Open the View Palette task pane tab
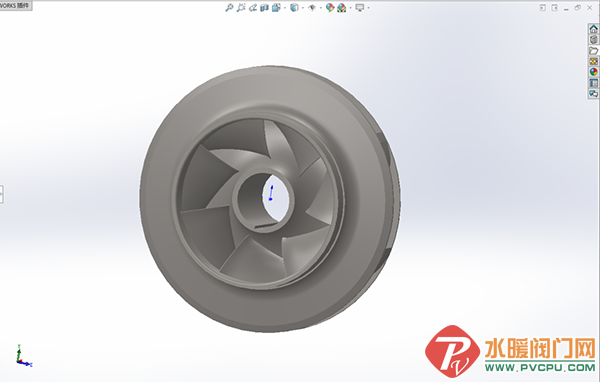This screenshot has height=382, width=600. tap(593, 61)
